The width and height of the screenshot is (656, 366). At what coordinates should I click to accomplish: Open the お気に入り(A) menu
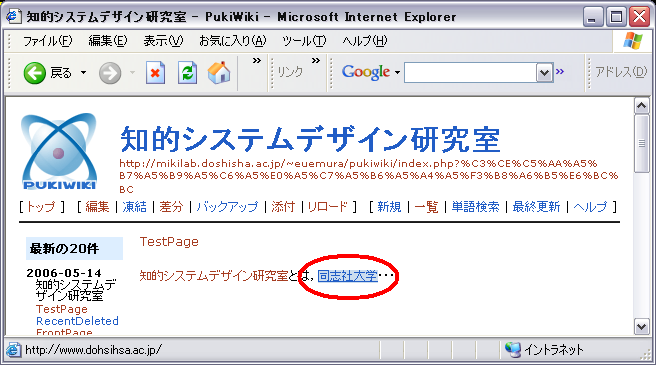tap(233, 41)
